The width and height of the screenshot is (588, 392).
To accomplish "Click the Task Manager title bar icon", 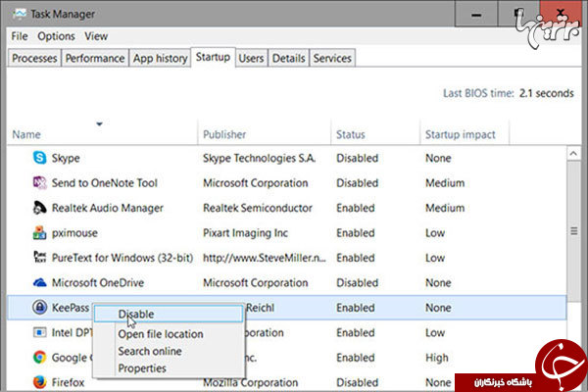I will [x=19, y=15].
